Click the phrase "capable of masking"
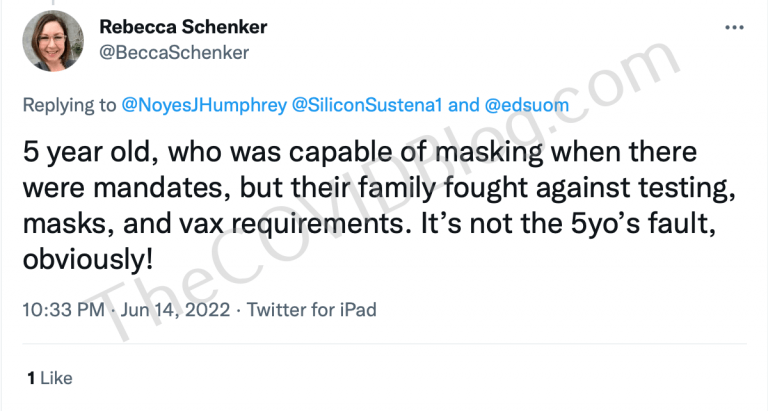This screenshot has width=768, height=411. tap(415, 152)
